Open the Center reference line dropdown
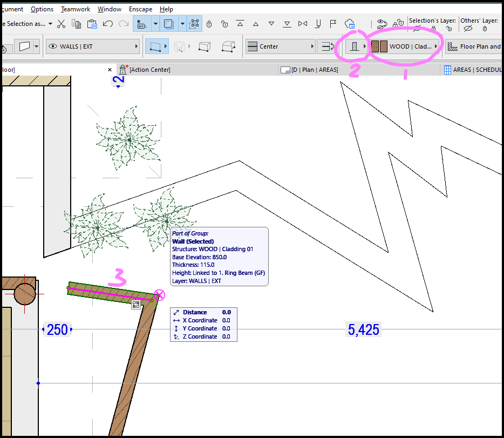 click(x=313, y=46)
